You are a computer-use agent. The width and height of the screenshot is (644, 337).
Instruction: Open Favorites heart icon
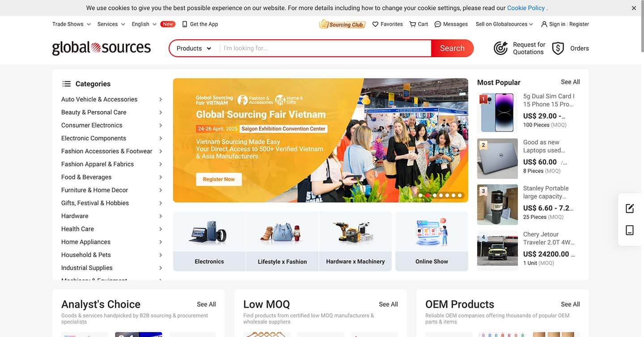[x=375, y=24]
